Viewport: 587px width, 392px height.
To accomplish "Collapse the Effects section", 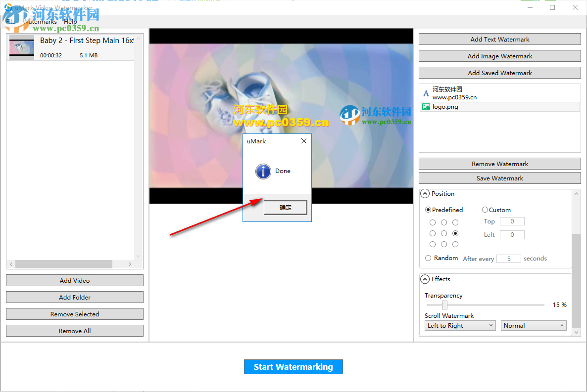I will [425, 279].
